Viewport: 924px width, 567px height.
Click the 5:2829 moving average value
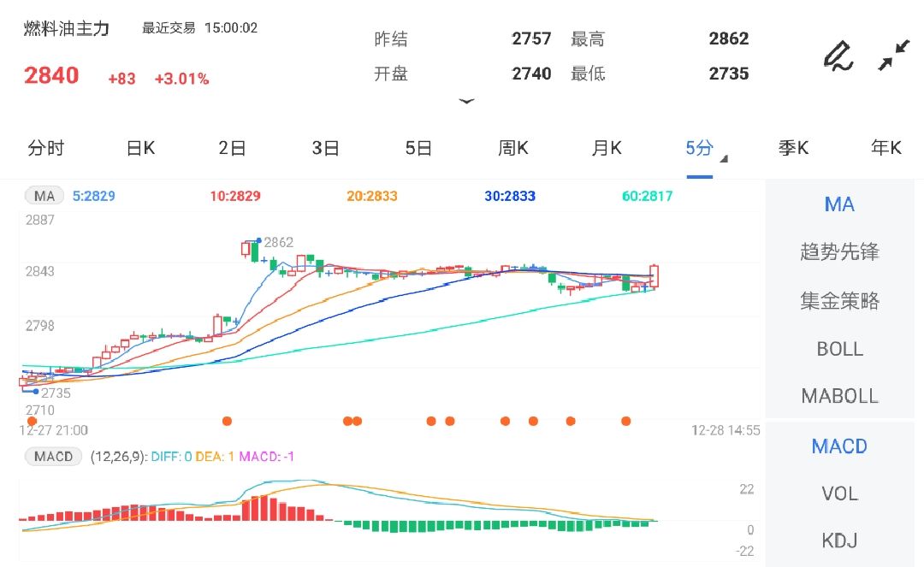click(x=94, y=196)
